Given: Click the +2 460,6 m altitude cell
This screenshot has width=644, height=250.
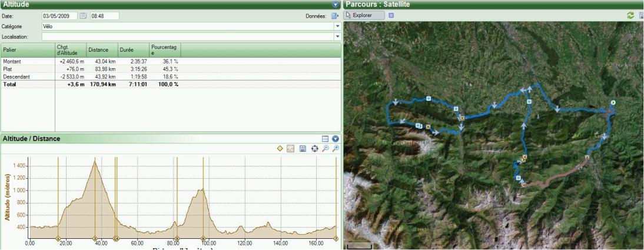Looking at the screenshot, I should tap(71, 61).
